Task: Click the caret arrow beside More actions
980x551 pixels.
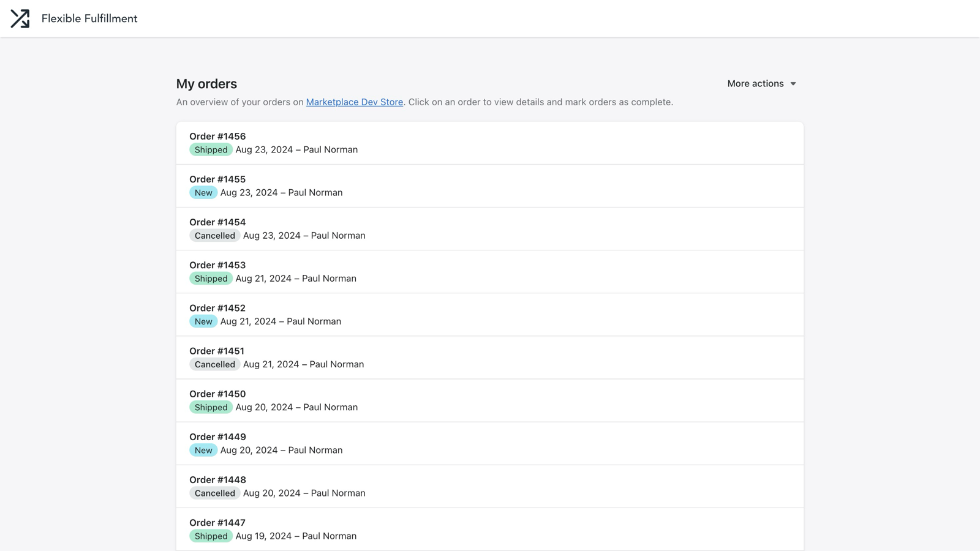Action: tap(793, 84)
